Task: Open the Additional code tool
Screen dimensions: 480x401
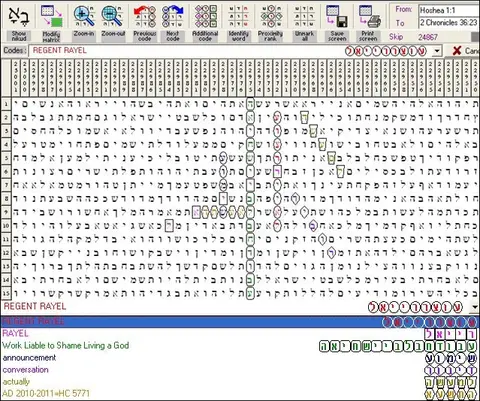Action: click(205, 16)
